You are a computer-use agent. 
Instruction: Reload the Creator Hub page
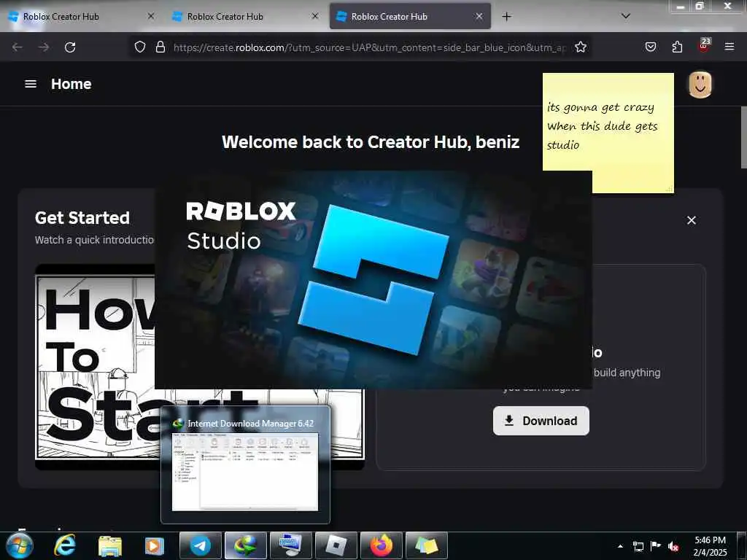70,47
